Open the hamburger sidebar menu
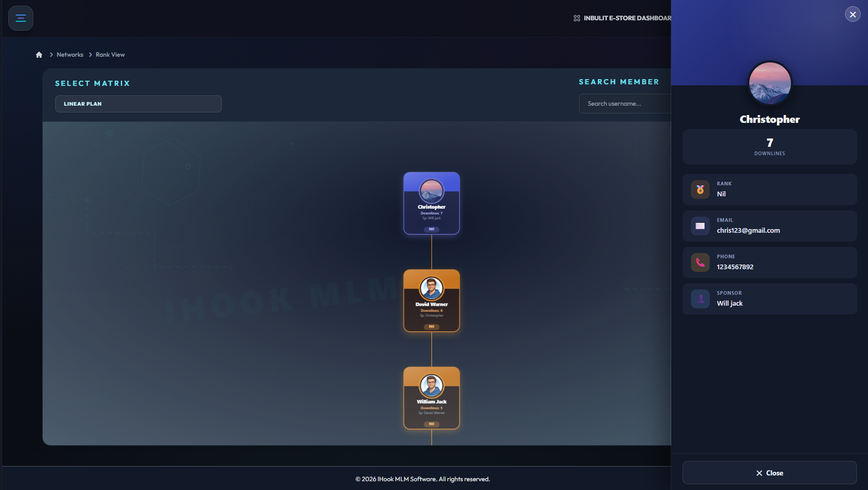 pos(21,18)
